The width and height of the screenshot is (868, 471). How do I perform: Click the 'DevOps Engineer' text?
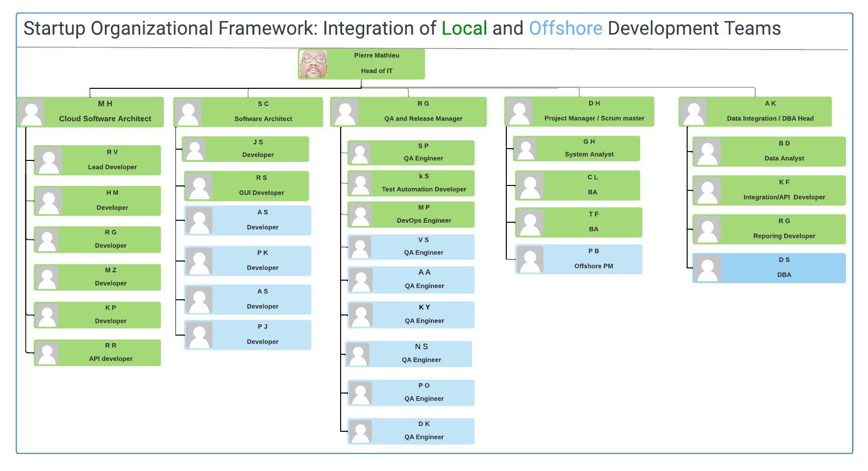(423, 221)
